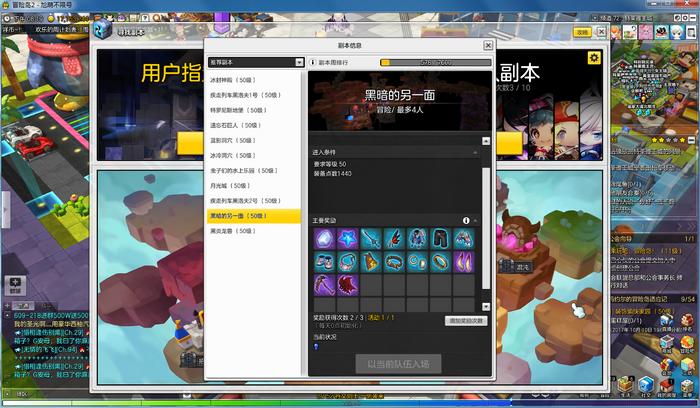The image size is (700, 408).
Task: Click the white-haired character icon at top right
Action: click(x=677, y=32)
